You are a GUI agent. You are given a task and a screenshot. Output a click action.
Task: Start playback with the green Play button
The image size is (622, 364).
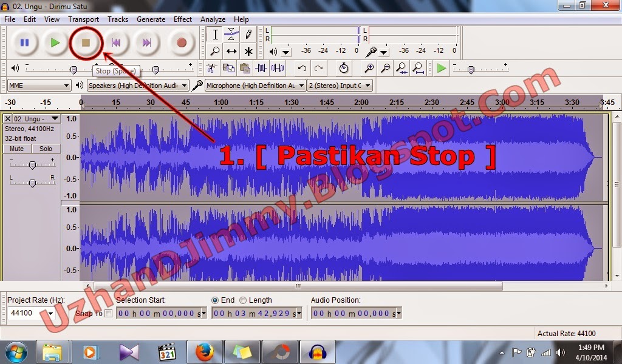click(x=55, y=42)
